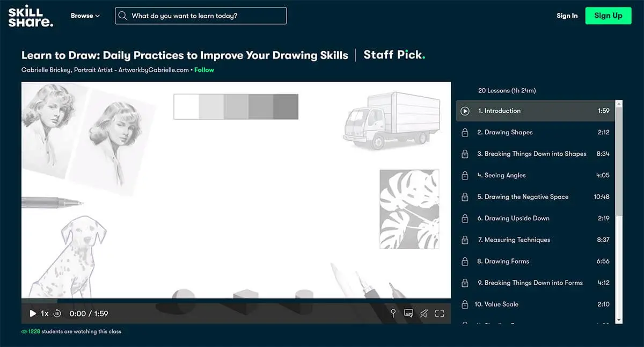Click the 10:48 duration of Negative Space lesson
The image size is (644, 347).
(602, 197)
